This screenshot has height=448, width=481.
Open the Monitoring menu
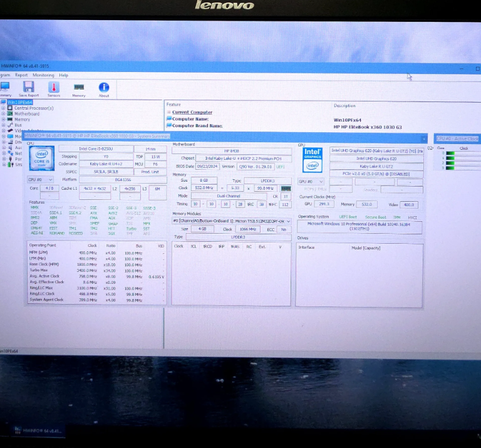point(43,75)
